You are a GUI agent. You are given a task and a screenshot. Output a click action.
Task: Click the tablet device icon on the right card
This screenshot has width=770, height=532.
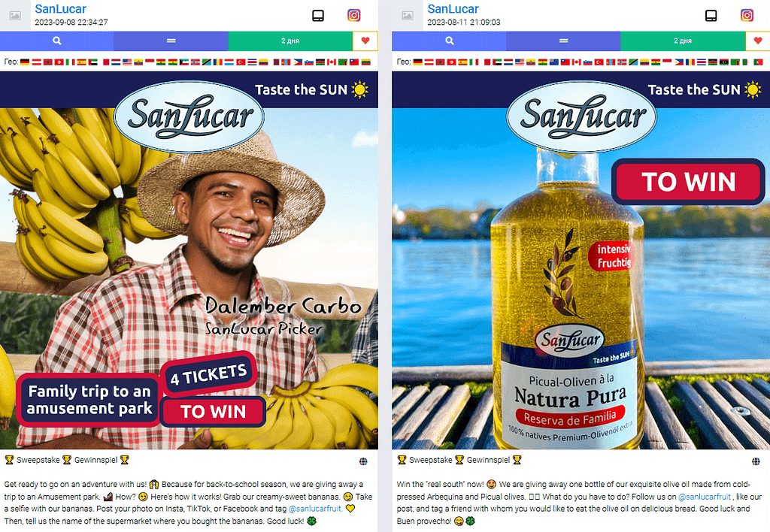[711, 16]
